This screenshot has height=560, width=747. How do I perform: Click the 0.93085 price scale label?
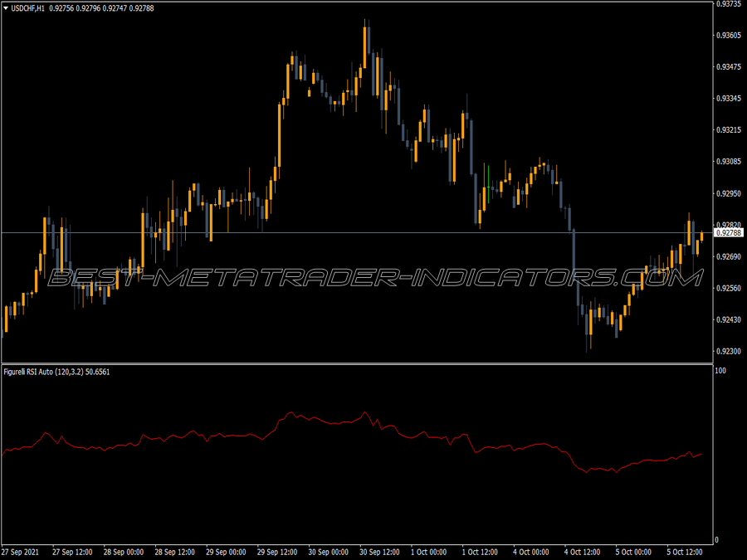click(x=729, y=162)
